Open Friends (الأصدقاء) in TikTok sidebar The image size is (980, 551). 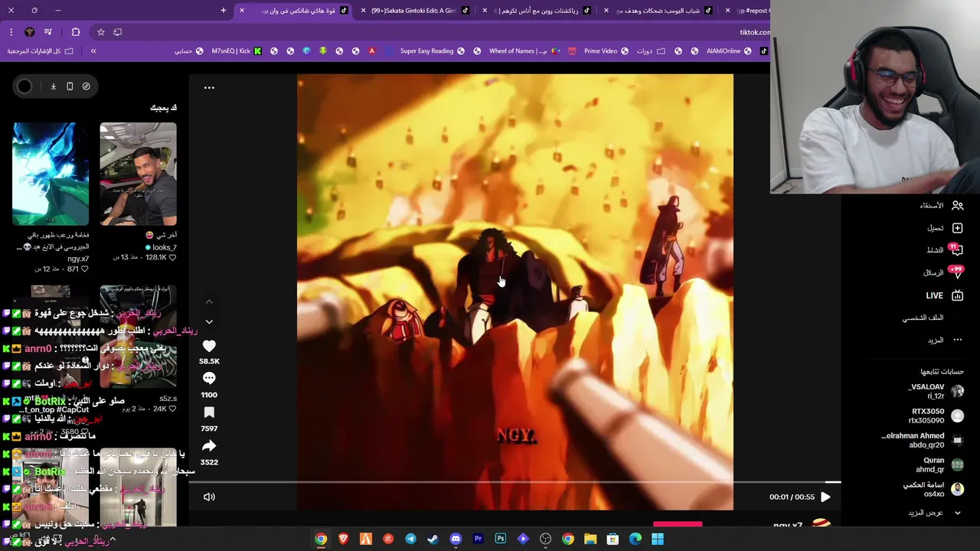[942, 205]
